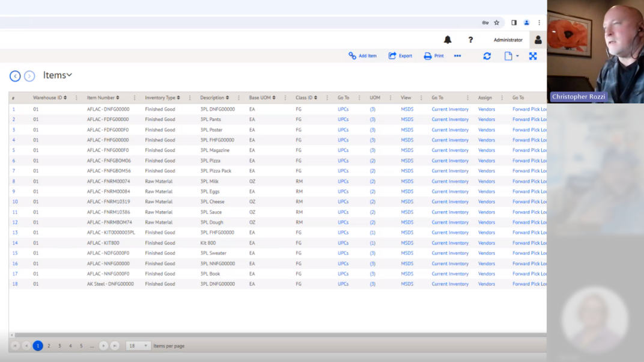644x362 pixels.
Task: Select 3PL Sweater description cell
Action: (213, 253)
